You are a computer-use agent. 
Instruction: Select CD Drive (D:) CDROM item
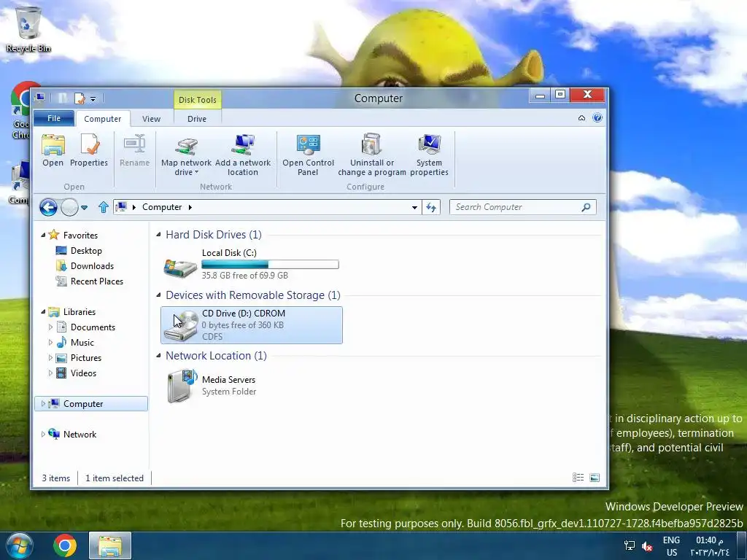click(252, 325)
